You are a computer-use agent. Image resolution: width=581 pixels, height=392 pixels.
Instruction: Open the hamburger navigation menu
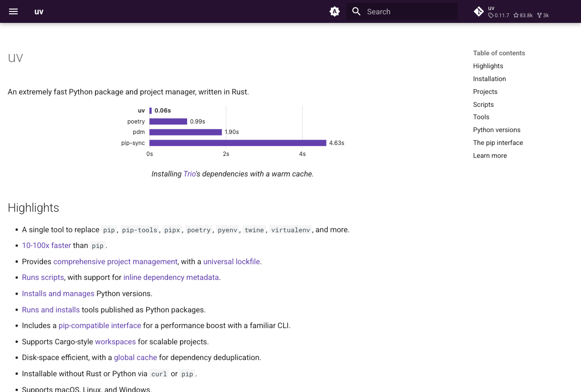13,11
